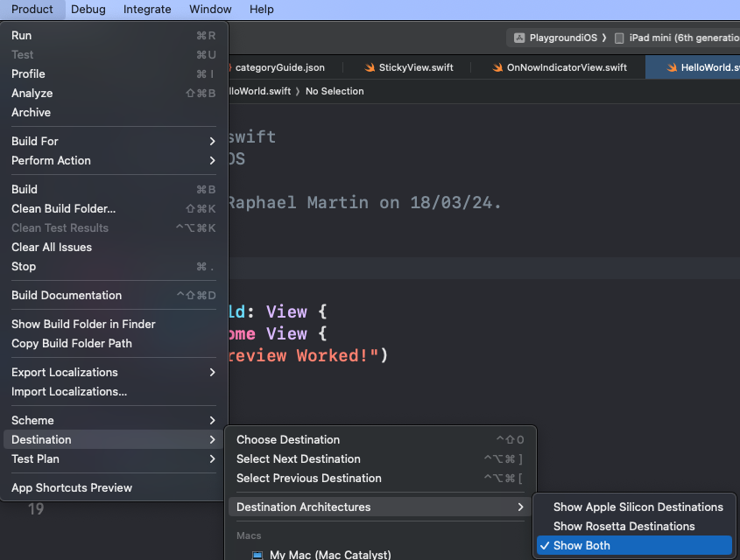Image resolution: width=740 pixels, height=560 pixels.
Task: Expand the Export Localizations submenu
Action: (x=114, y=372)
